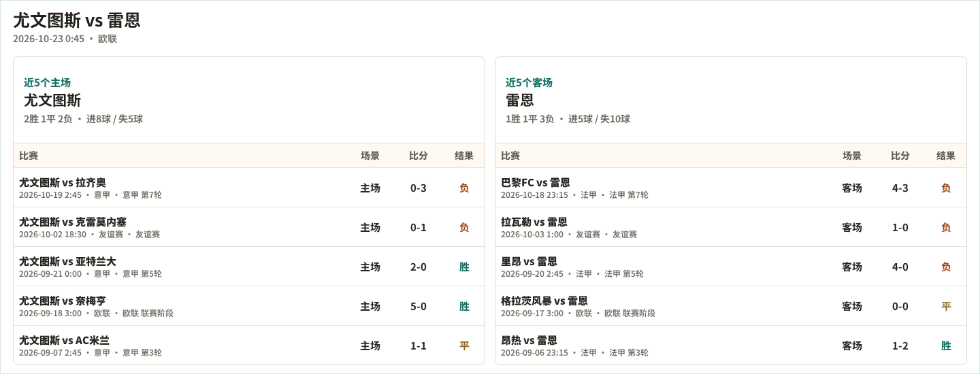This screenshot has height=374, width=980.
Task: Open match 巴黎FC vs 雷恩
Action: pyautogui.click(x=731, y=188)
